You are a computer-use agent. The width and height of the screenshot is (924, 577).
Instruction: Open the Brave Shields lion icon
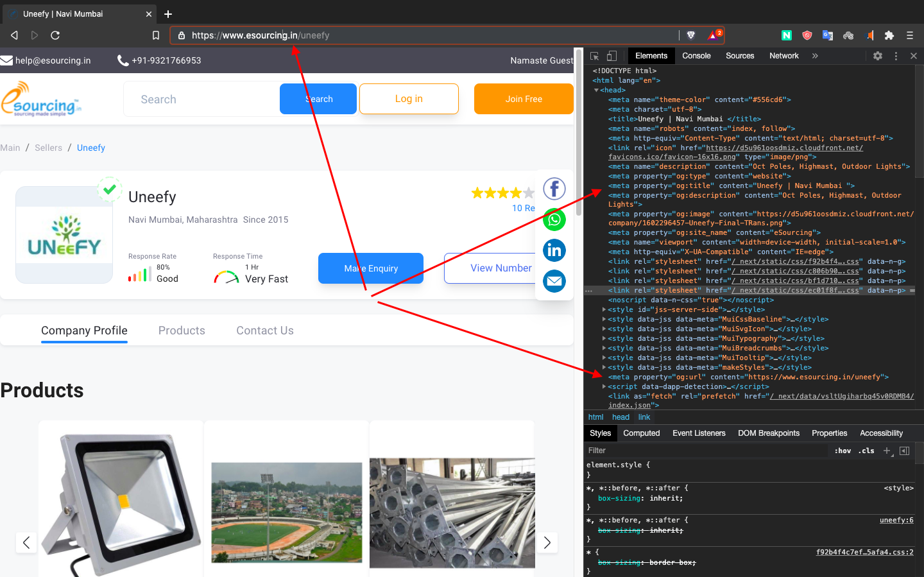point(691,35)
